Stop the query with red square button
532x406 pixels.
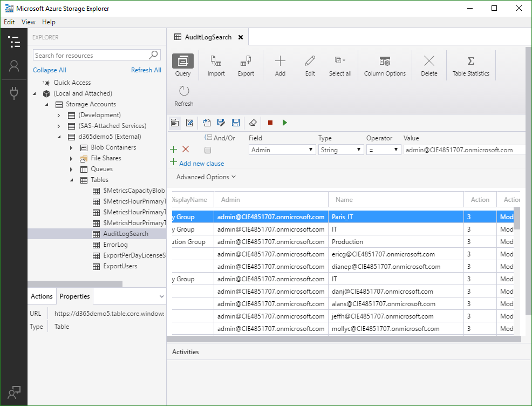(x=270, y=123)
